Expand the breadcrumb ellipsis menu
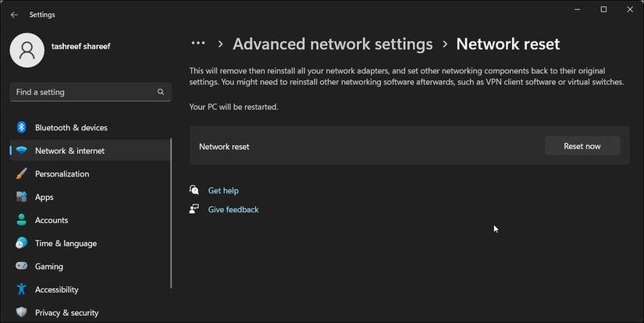644x323 pixels. point(198,44)
